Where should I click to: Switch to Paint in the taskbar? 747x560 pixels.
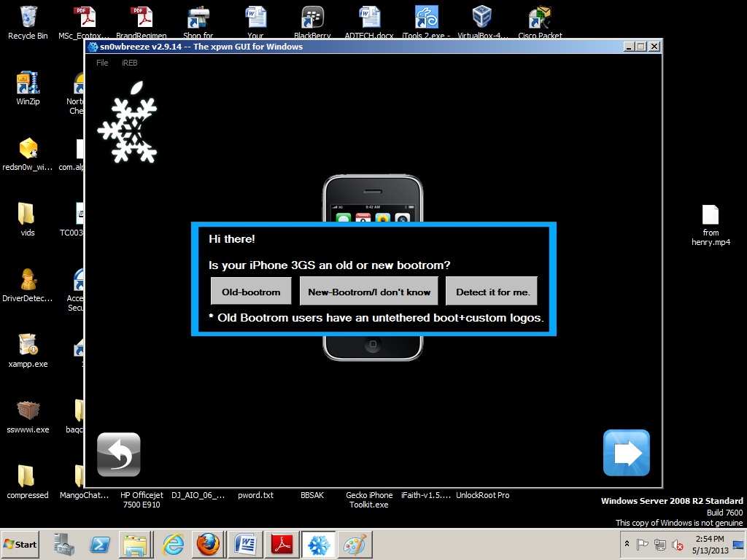coord(355,544)
